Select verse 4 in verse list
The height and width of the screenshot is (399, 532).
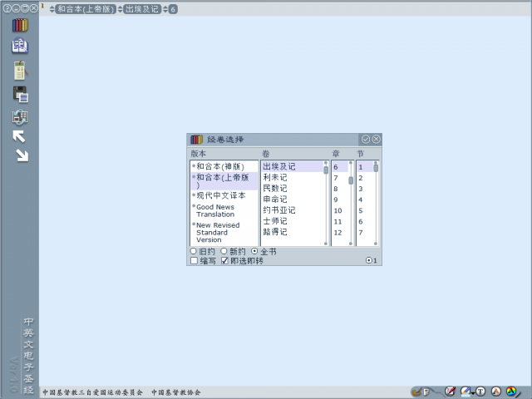pos(365,199)
